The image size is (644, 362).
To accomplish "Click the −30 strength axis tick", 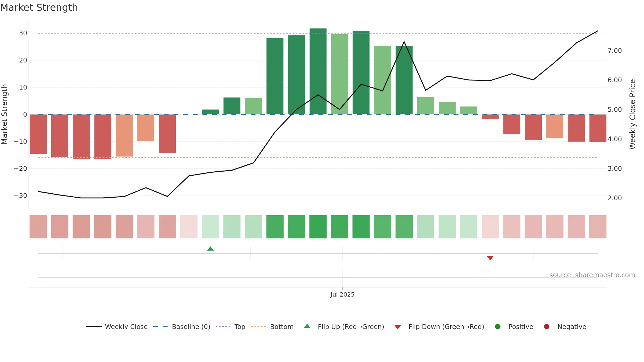I will point(21,196).
